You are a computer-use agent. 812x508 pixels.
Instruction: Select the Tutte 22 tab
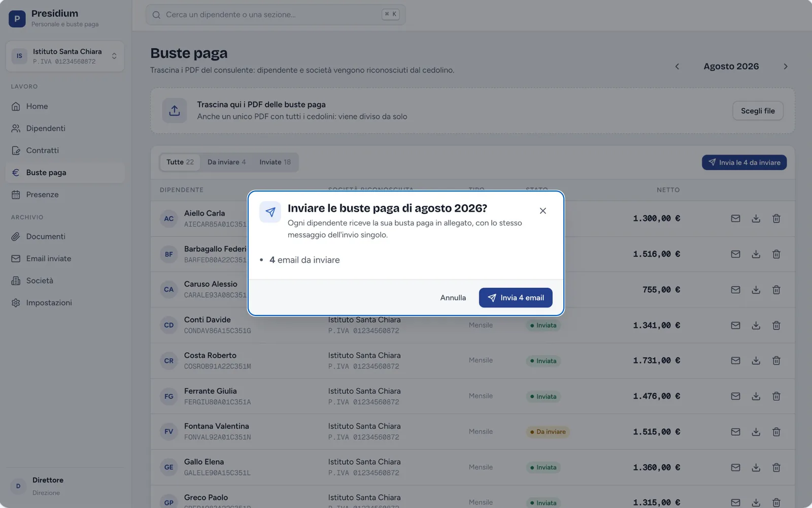(x=180, y=162)
